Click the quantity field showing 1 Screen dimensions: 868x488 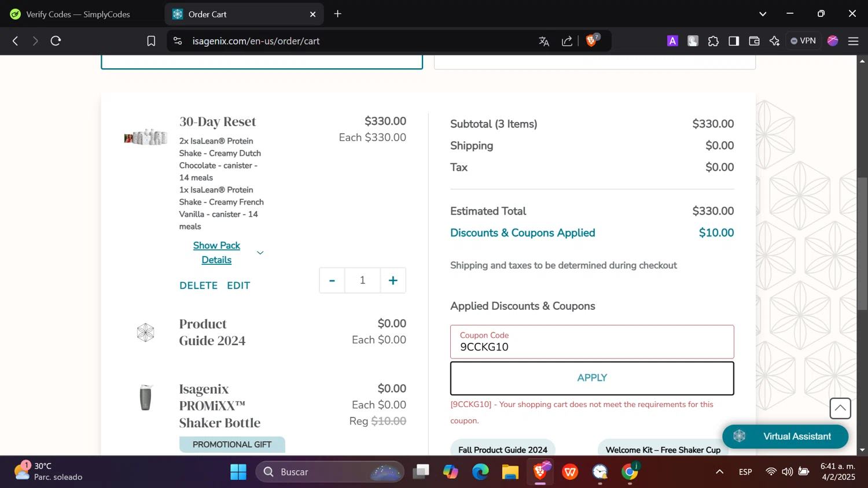tap(363, 280)
